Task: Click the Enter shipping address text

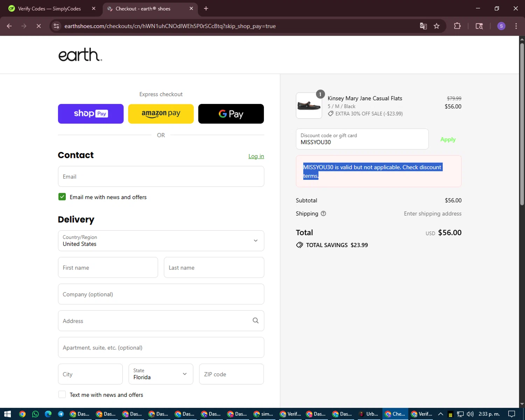Action: 433,213
